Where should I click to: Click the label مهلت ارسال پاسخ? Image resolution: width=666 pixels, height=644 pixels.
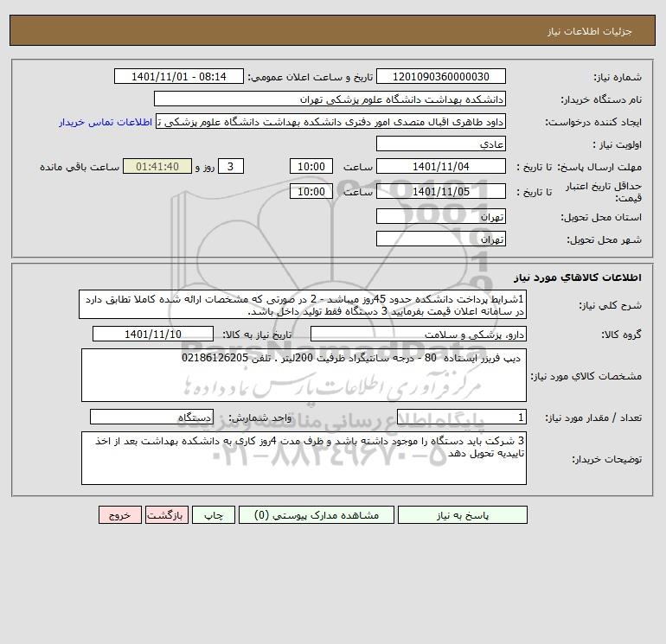pyautogui.click(x=599, y=167)
